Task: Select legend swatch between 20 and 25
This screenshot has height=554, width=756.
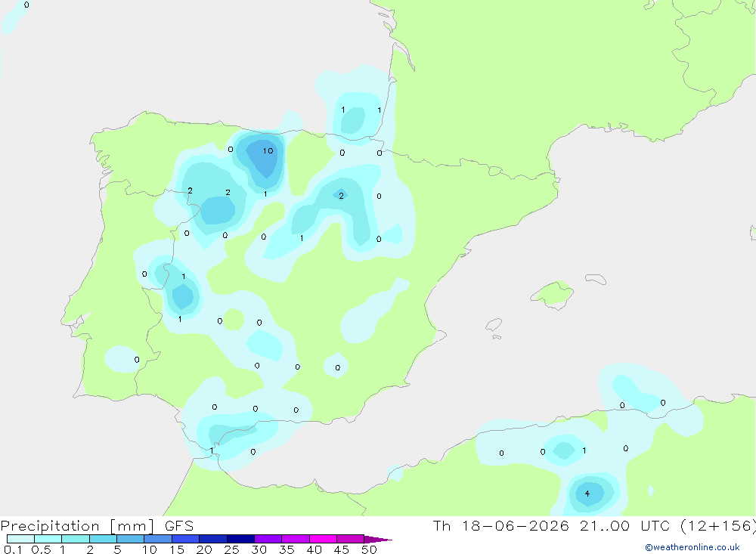Action: coord(213,539)
